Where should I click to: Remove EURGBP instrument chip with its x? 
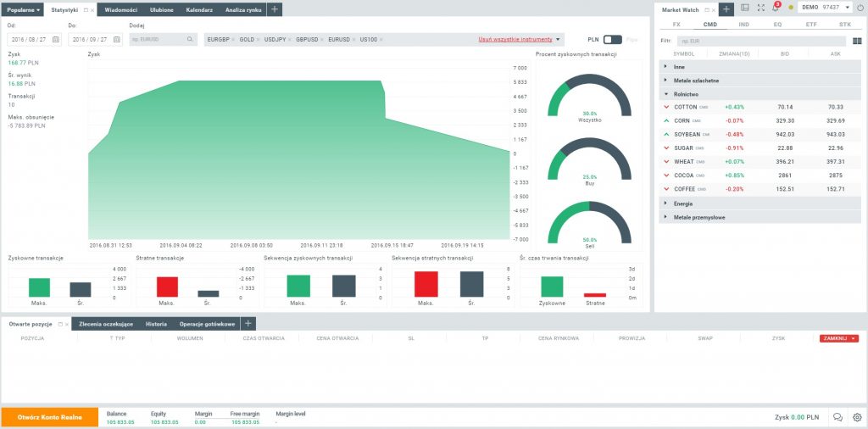pyautogui.click(x=233, y=40)
